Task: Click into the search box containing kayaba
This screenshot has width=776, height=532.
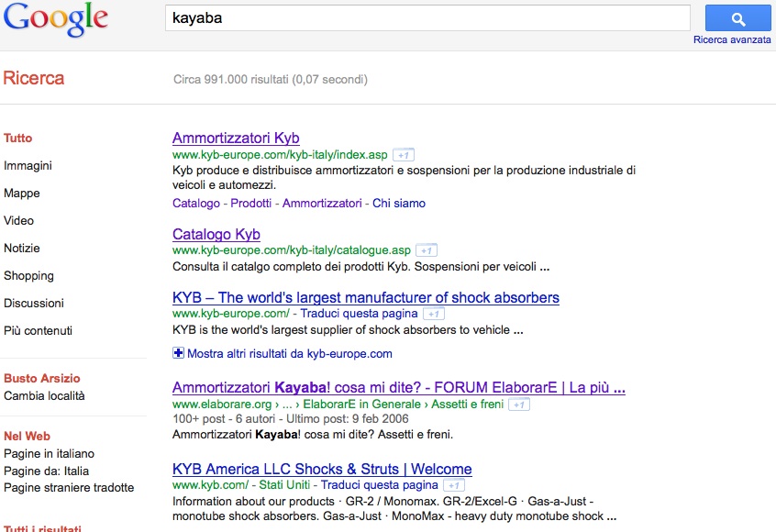Action: coord(427,18)
